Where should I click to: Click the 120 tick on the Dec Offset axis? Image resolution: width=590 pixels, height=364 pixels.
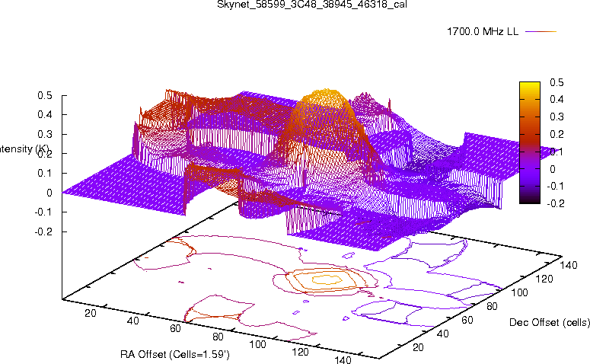544,279
